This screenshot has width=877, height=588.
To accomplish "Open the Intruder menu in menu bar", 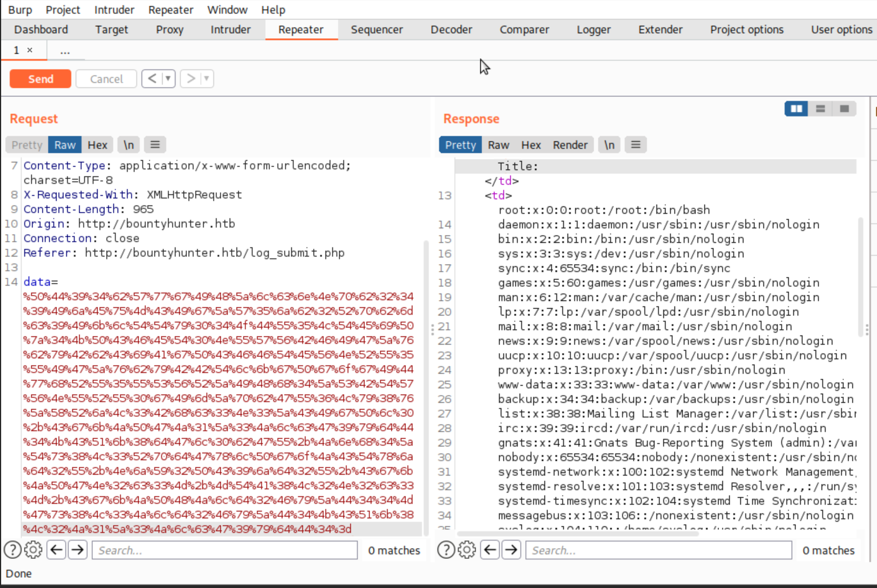I will click(114, 10).
